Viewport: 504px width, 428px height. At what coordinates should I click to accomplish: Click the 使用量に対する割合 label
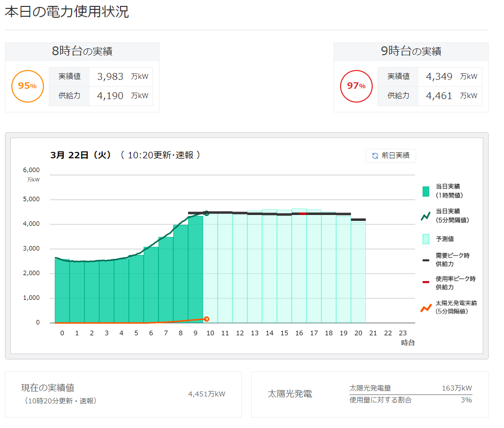click(380, 400)
